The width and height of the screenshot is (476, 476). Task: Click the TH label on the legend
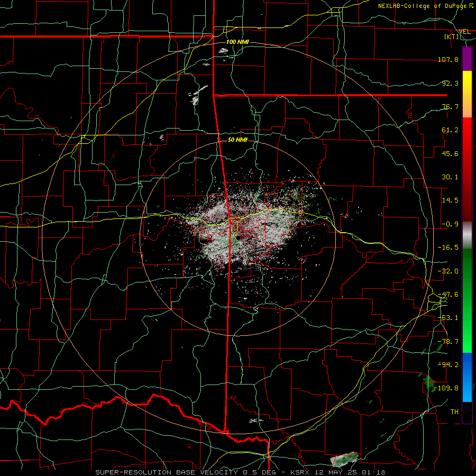tap(454, 412)
